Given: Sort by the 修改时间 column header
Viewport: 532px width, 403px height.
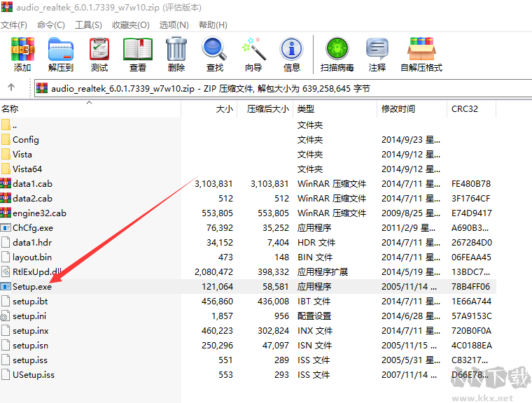Looking at the screenshot, I should pyautogui.click(x=412, y=109).
